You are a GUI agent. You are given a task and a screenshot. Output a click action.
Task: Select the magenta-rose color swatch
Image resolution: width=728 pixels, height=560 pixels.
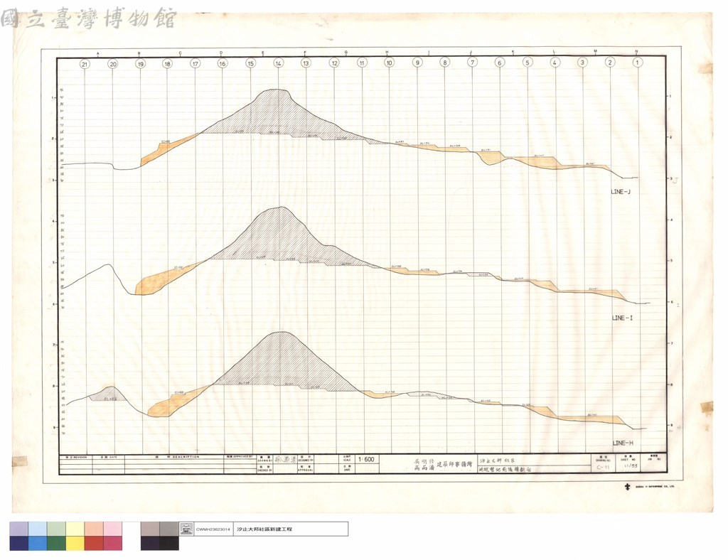(112, 543)
